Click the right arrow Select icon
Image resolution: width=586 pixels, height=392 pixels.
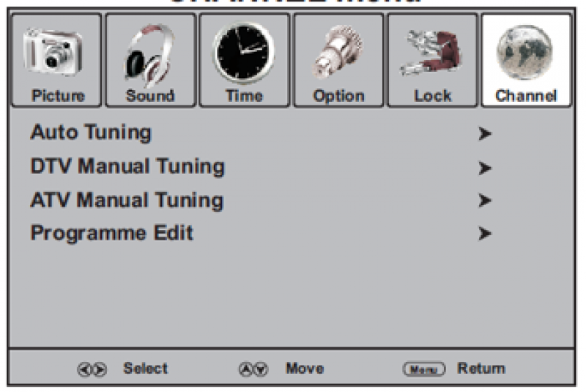pyautogui.click(x=100, y=369)
